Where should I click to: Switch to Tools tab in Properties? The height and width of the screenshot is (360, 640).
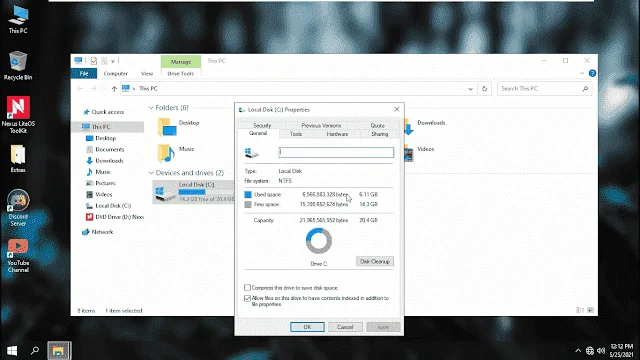pos(296,134)
